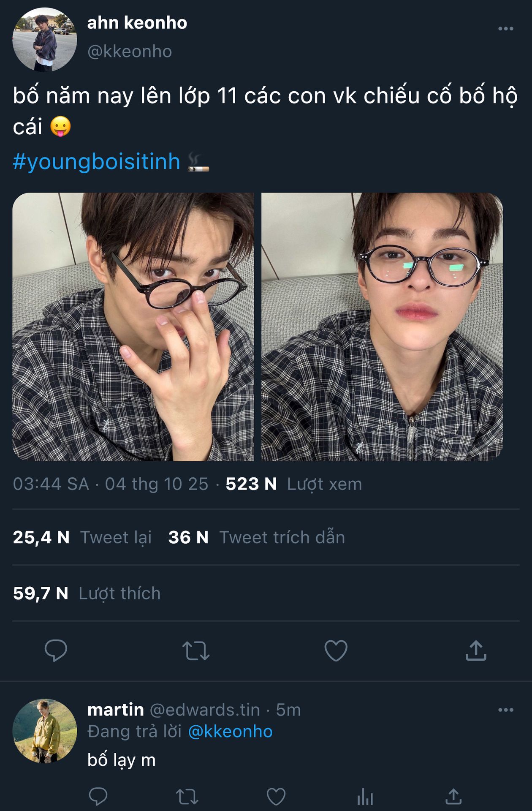The height and width of the screenshot is (811, 532).
Task: Share martin's reply
Action: (453, 797)
